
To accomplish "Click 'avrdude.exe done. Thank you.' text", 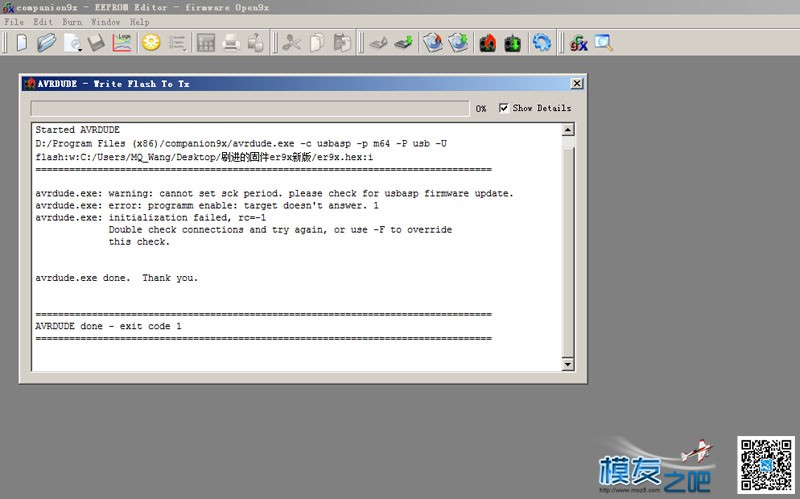I will [x=116, y=278].
